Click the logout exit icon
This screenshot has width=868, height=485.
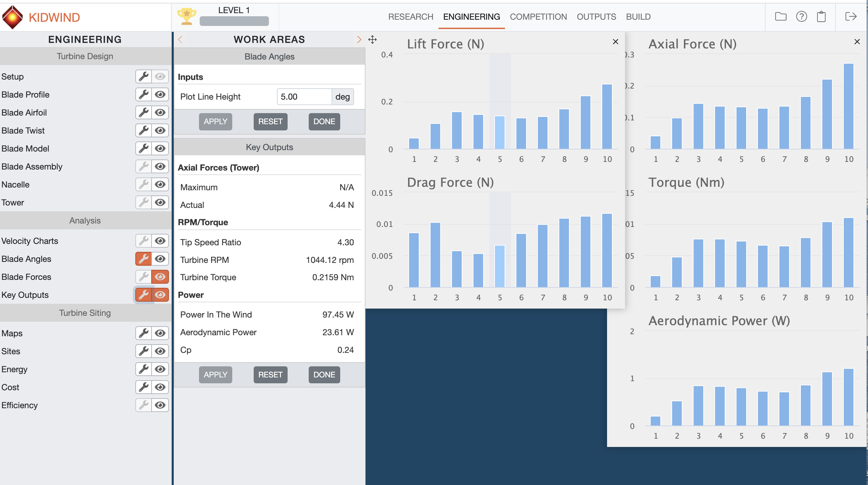coord(851,16)
